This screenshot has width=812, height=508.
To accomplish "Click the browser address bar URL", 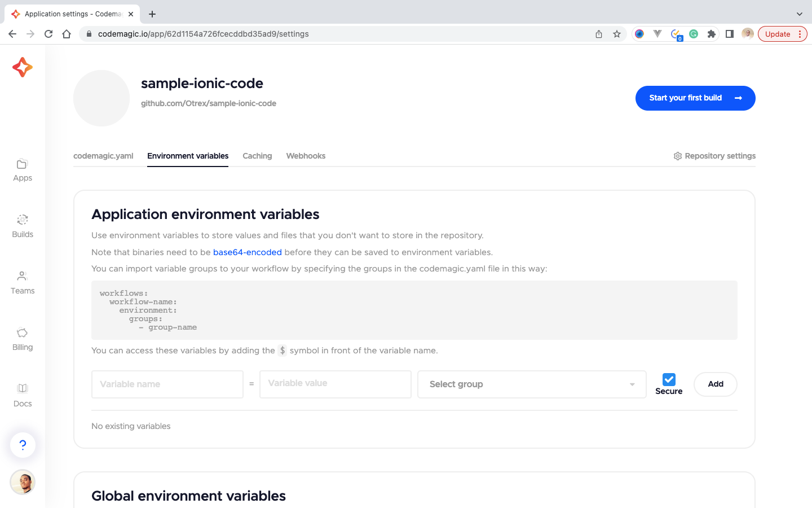I will coord(204,34).
